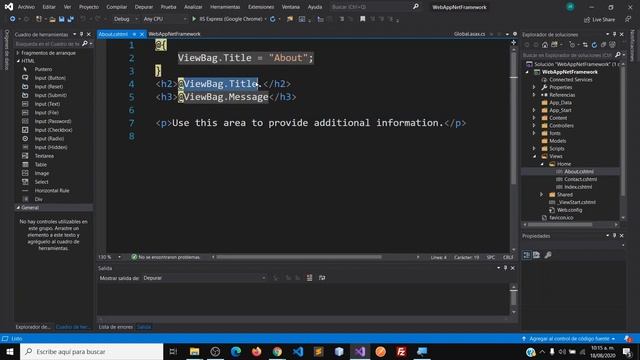Click the Properties panel wrench icon
This screenshot has width=640, height=360.
pos(548,255)
